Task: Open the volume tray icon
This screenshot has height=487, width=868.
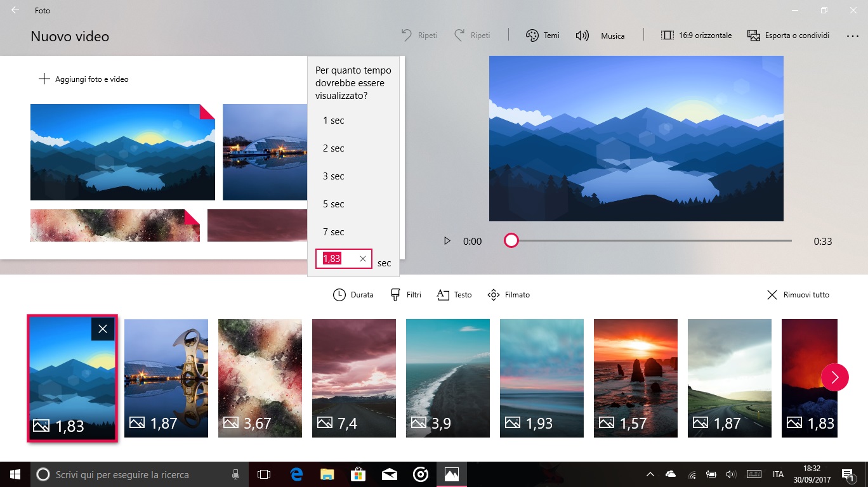Action: pyautogui.click(x=731, y=474)
